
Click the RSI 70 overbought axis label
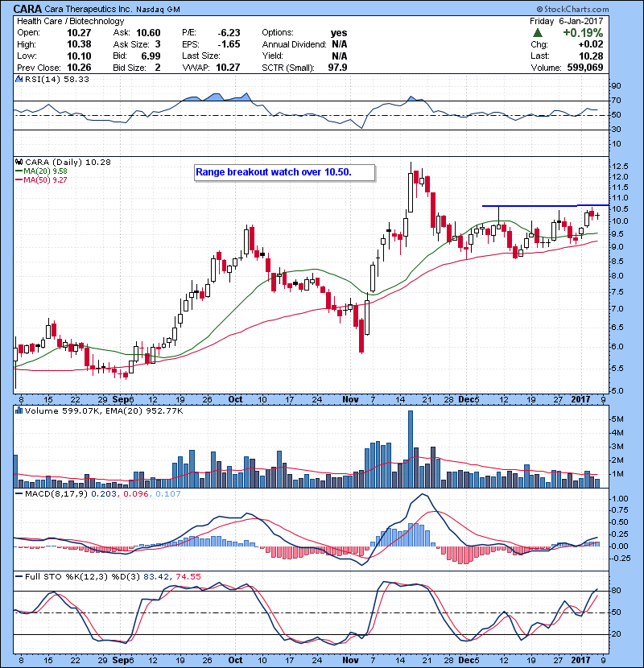click(617, 101)
